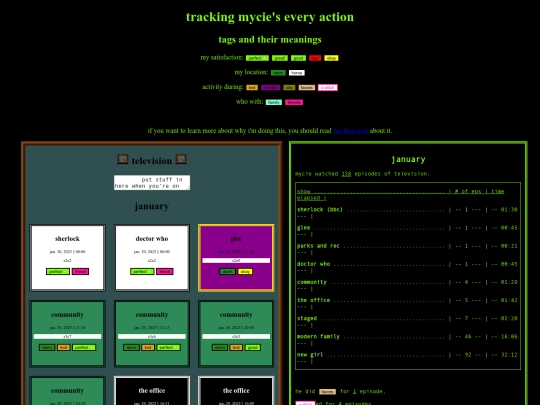Click the the office row in stats table
Image resolution: width=540 pixels, height=405 pixels.
[407, 303]
